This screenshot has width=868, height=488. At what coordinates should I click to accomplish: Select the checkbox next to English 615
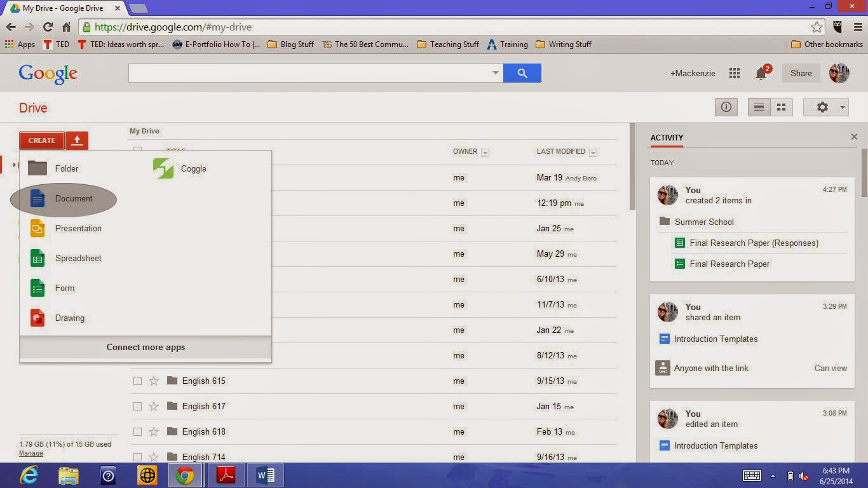137,381
